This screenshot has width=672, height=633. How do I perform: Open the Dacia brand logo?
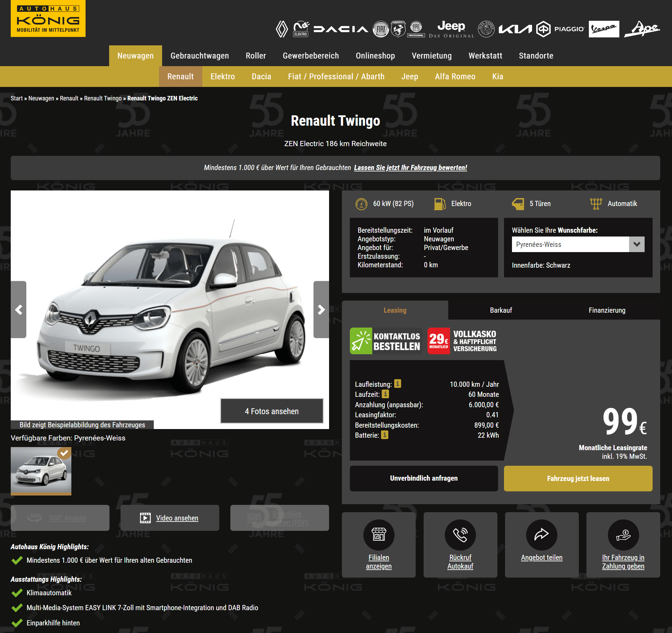[x=341, y=29]
